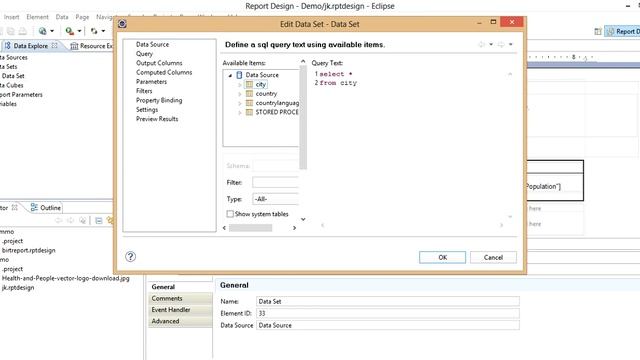Click the Resource Explorer tab icon

[x=74, y=46]
